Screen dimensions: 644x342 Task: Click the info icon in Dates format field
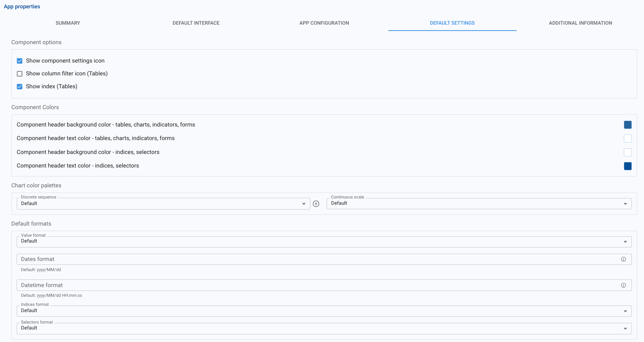point(623,259)
